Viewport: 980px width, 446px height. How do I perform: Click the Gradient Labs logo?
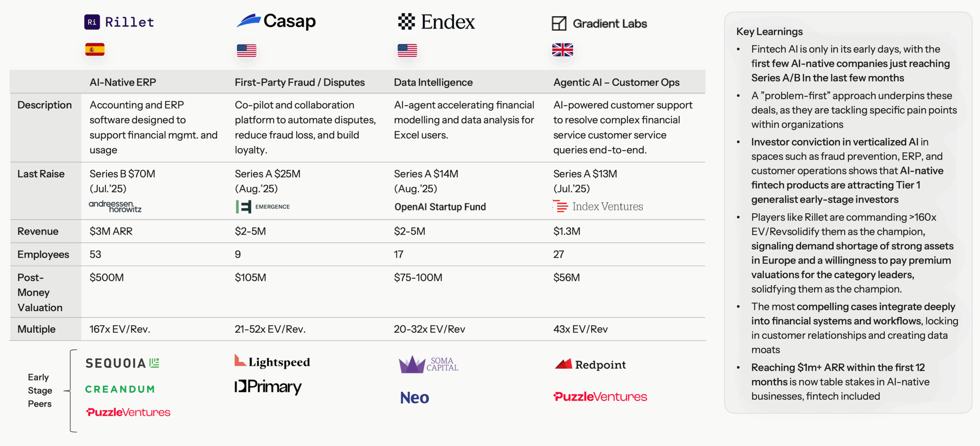click(x=599, y=23)
